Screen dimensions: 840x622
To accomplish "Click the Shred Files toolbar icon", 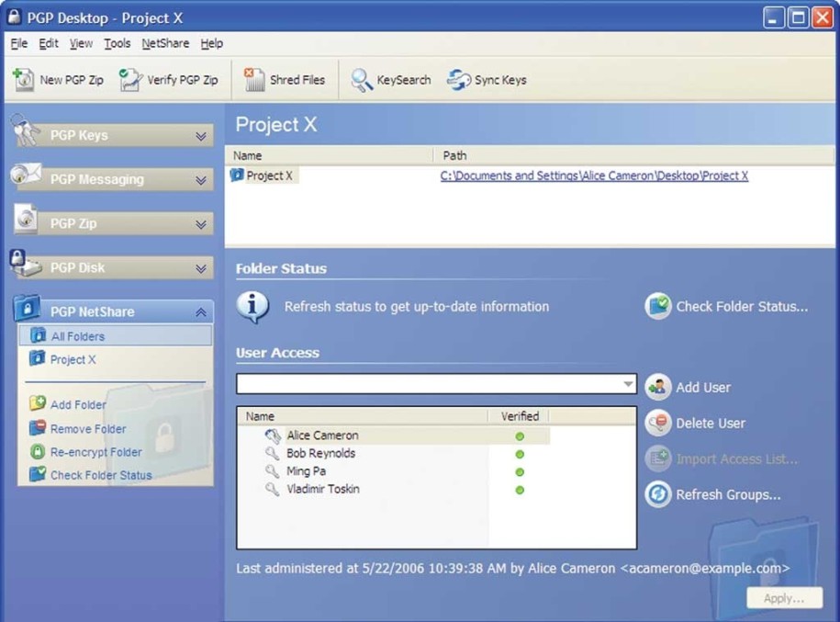I will pos(254,80).
